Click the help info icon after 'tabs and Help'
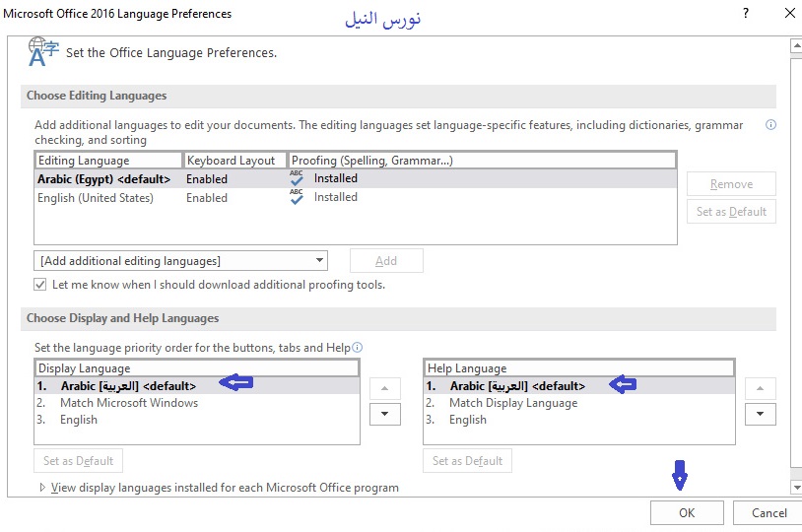Viewport: 802px width, 532px height. click(358, 348)
